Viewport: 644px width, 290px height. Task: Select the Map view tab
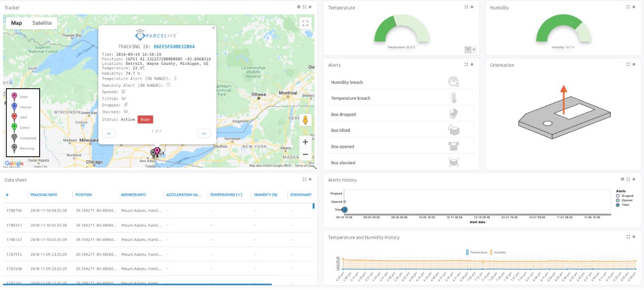16,23
